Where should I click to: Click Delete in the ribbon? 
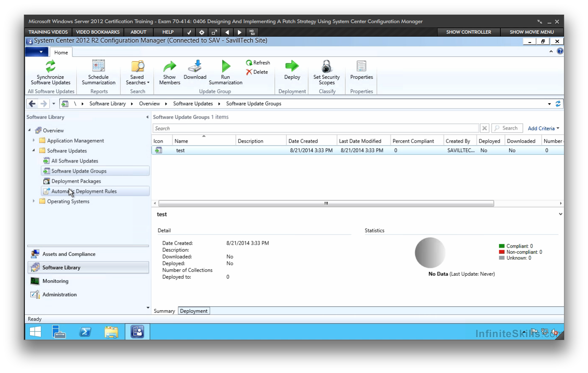click(257, 72)
